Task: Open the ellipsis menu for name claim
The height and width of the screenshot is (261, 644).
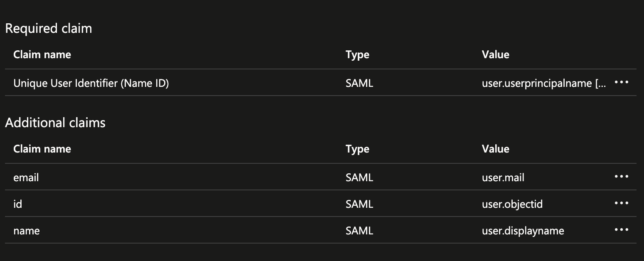Action: click(621, 230)
